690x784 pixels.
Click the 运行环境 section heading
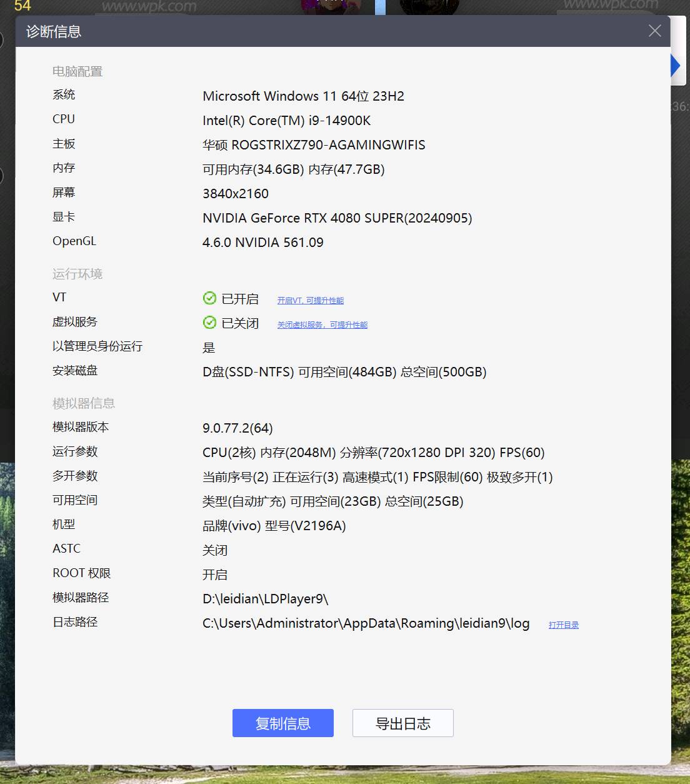[x=77, y=274]
